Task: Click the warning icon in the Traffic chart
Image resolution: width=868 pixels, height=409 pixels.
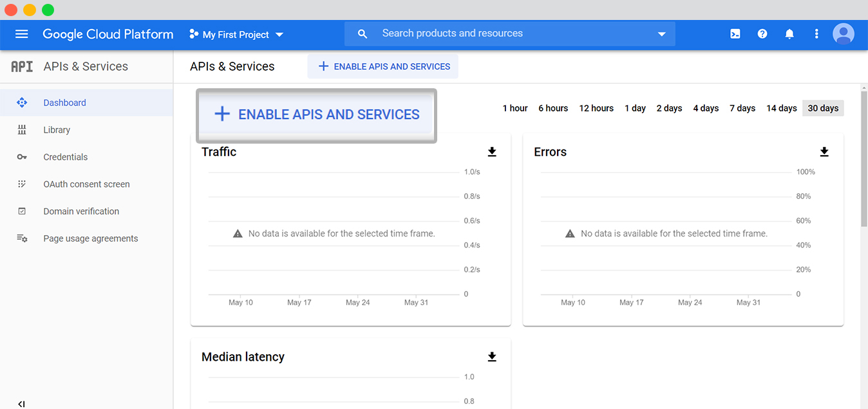Action: point(238,234)
